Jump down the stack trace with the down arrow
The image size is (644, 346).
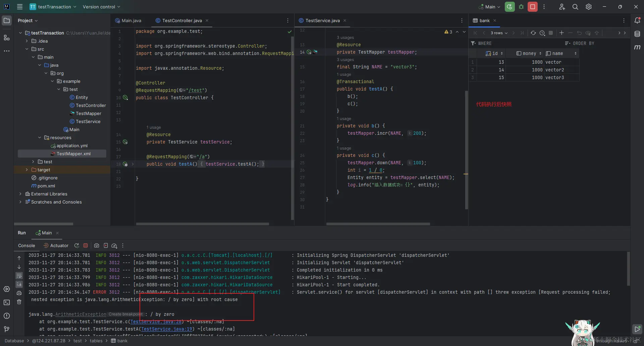coord(19,267)
